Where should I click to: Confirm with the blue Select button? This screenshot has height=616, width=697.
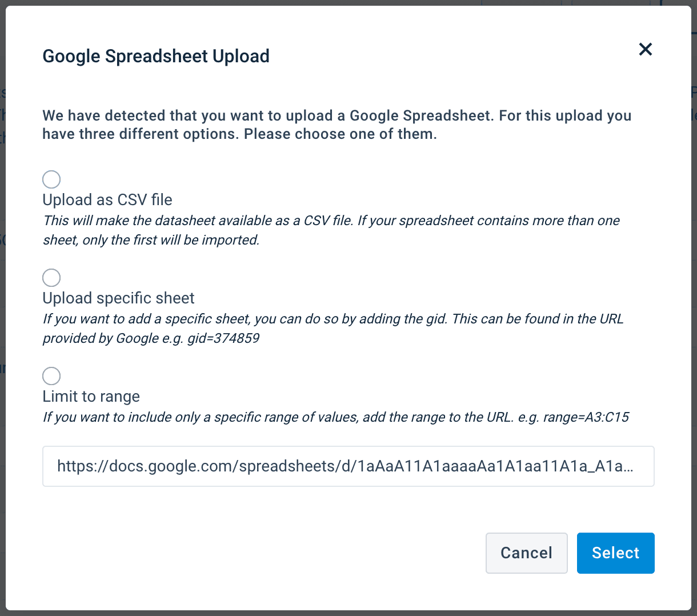click(x=615, y=553)
